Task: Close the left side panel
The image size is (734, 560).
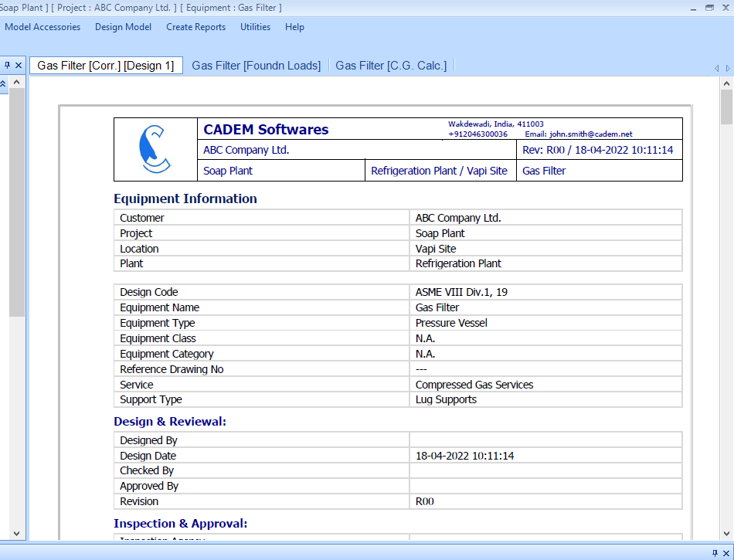Action: pos(19,66)
